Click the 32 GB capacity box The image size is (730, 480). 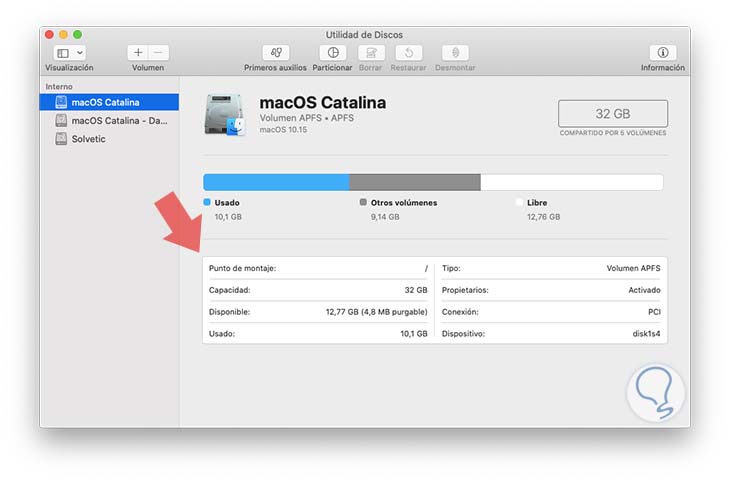coord(613,114)
